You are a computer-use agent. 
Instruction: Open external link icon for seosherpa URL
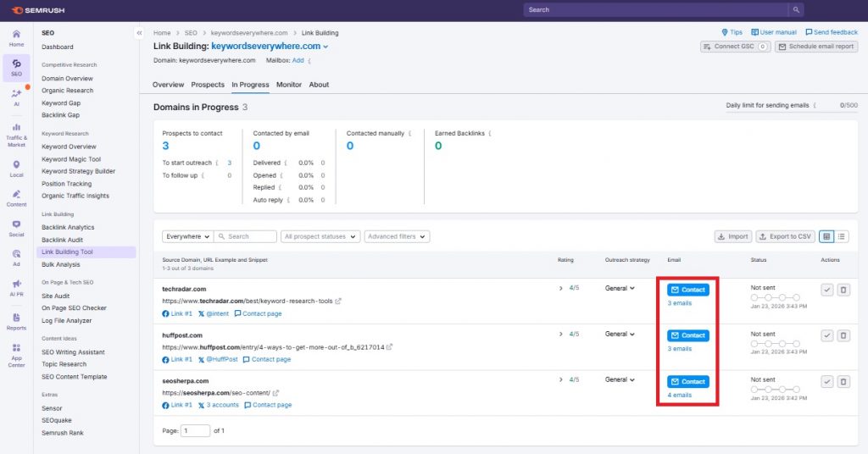(x=275, y=393)
